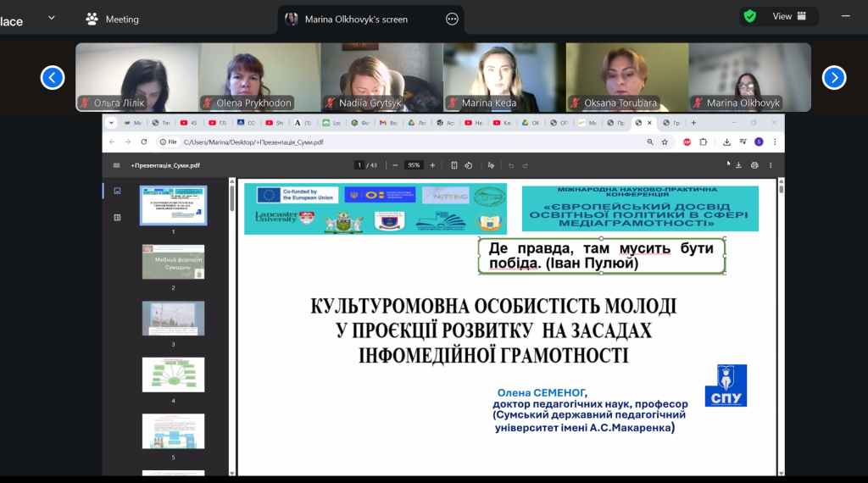Zoom in with the plus icon
The image size is (868, 483).
432,165
